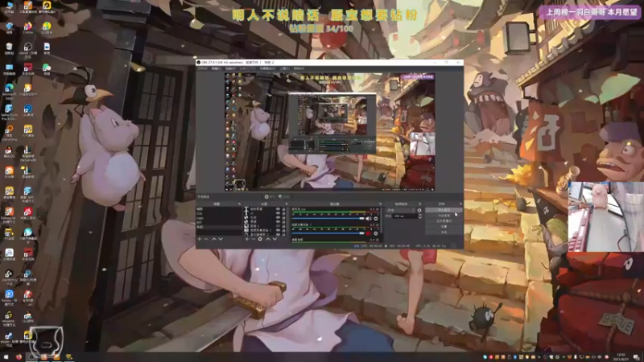
Task: Open the microphone channel settings gear in mixer
Action: pos(376,219)
